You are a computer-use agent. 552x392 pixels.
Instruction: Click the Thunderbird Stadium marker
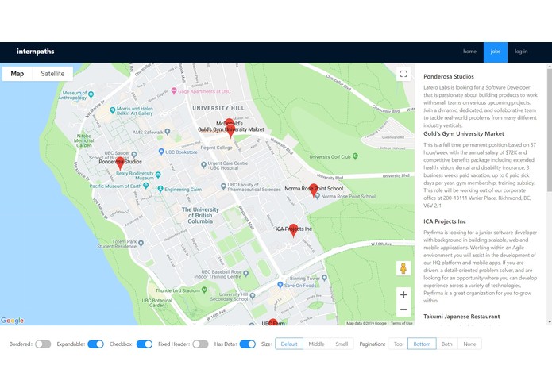tap(204, 290)
